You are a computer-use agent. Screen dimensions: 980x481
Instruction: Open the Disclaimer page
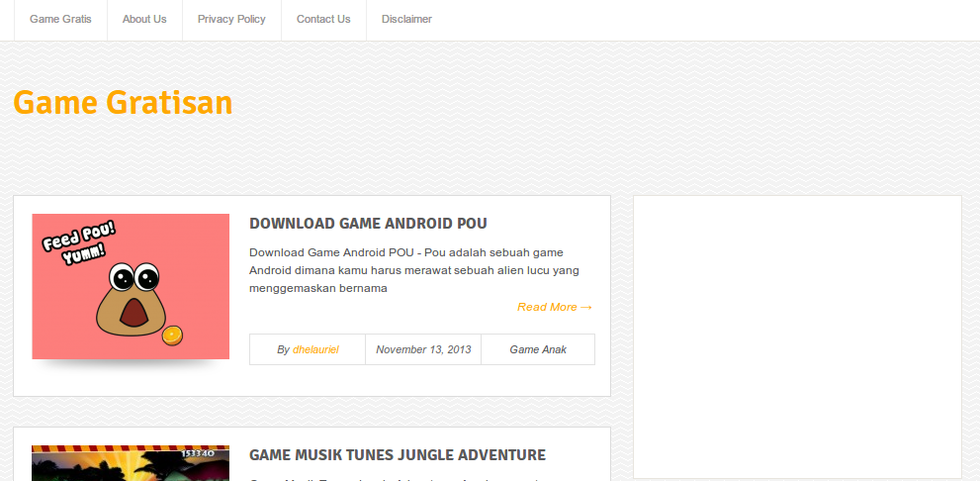click(406, 19)
